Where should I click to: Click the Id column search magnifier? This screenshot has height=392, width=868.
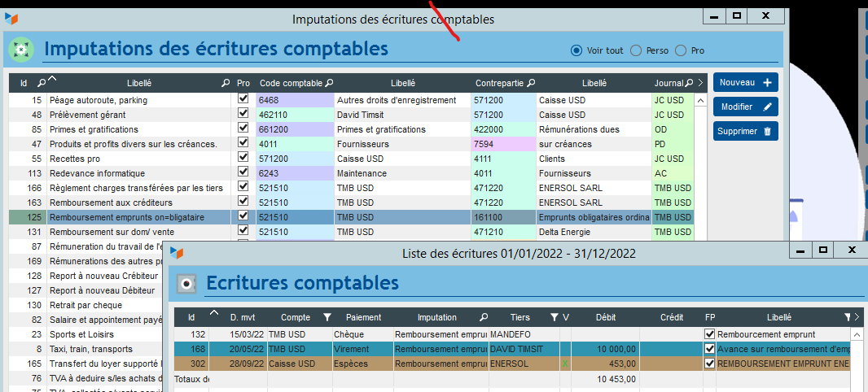pyautogui.click(x=42, y=83)
